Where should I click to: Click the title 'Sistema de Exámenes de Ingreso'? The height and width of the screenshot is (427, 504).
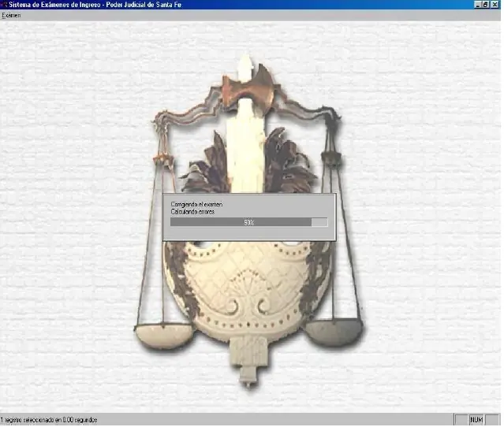point(54,5)
